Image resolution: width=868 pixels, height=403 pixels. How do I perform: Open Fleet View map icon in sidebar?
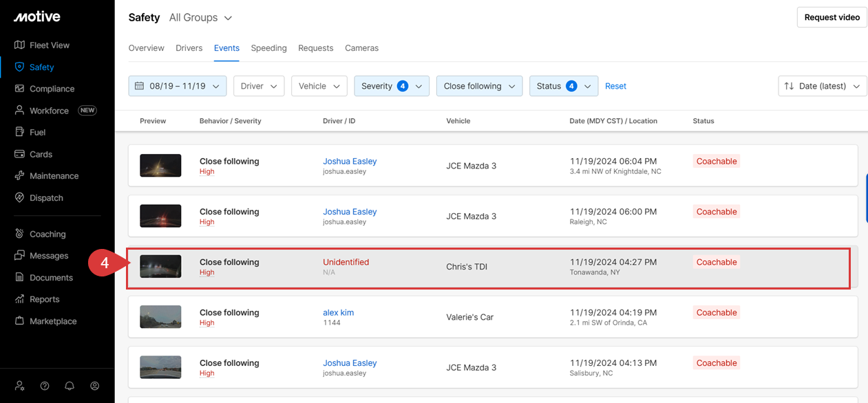[19, 45]
